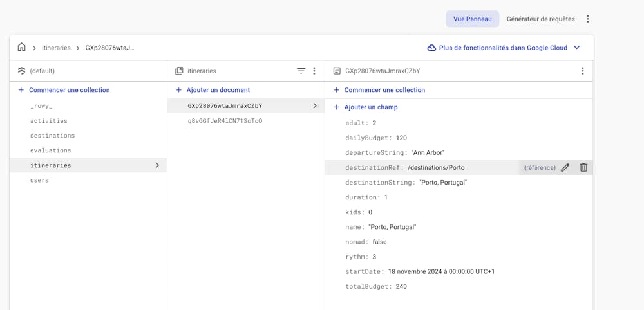Screen dimensions: 644x310
Task: Click the nomad field value false
Action: [379, 242]
